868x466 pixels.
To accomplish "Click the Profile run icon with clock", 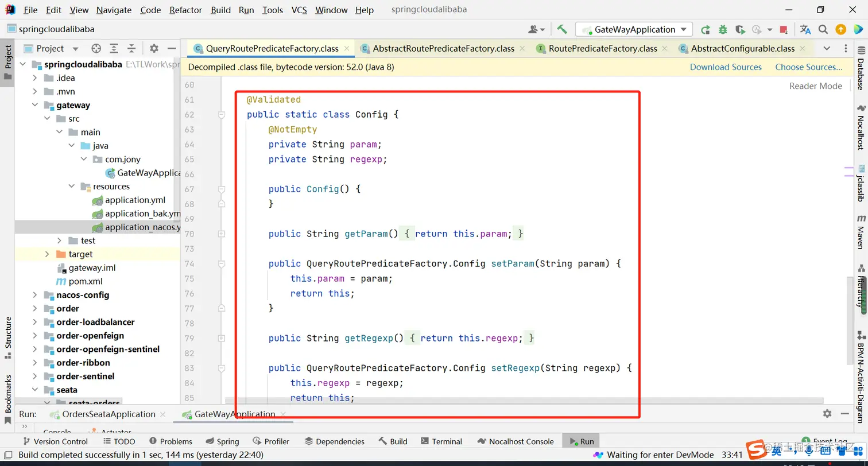I will point(757,29).
